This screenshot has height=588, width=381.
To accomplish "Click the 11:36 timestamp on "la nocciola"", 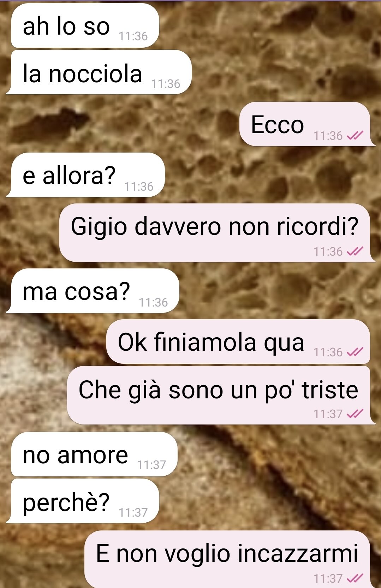I will [166, 84].
